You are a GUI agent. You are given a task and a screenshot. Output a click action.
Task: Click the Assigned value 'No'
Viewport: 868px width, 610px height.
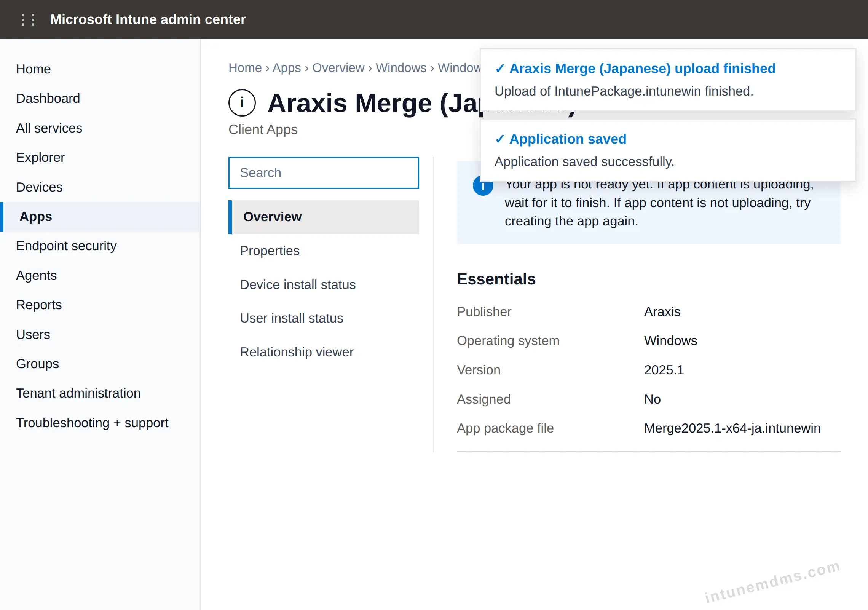click(652, 399)
